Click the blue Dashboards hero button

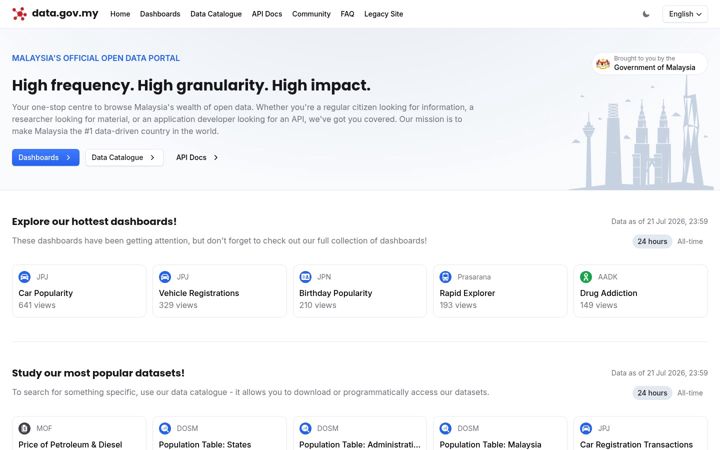(45, 158)
